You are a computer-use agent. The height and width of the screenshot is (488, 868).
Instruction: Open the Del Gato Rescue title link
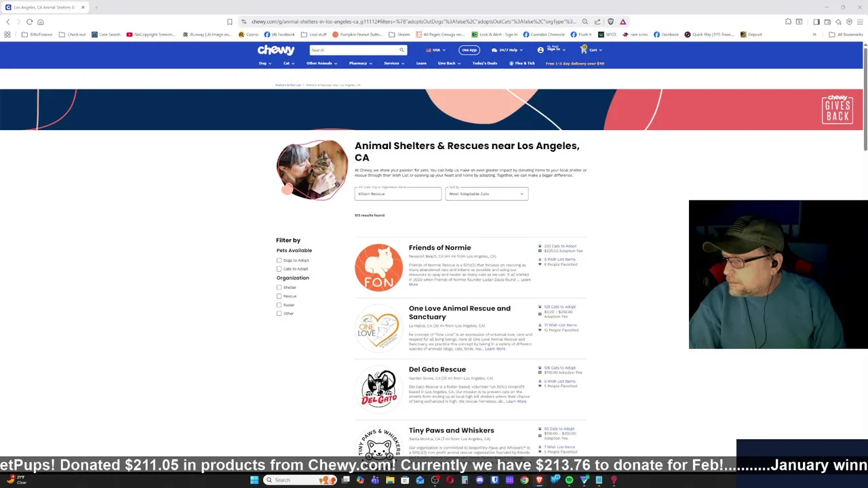(437, 369)
